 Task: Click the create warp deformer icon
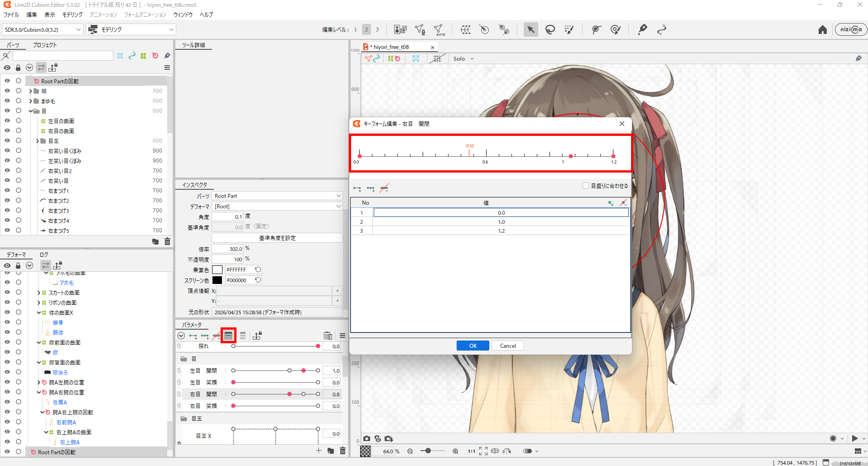coord(465,30)
